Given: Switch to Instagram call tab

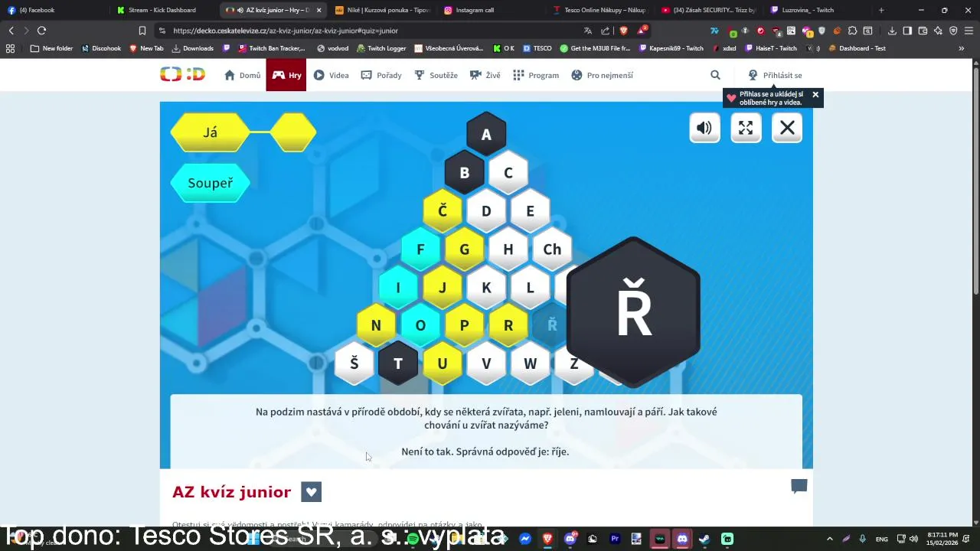Looking at the screenshot, I should point(492,10).
